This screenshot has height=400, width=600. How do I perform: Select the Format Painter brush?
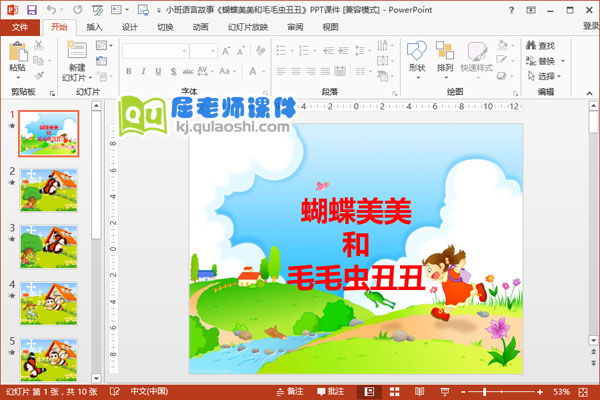(38, 75)
